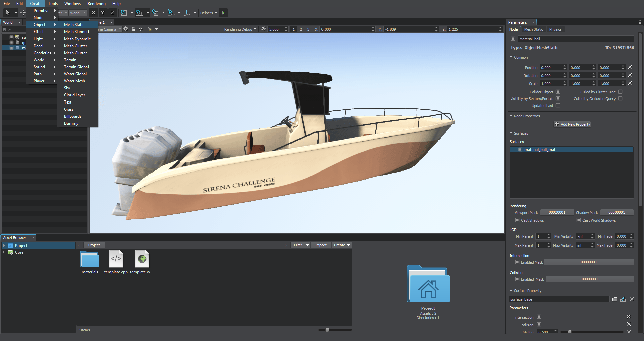Open the materials folder thumbnail
644x341 pixels.
(90, 260)
